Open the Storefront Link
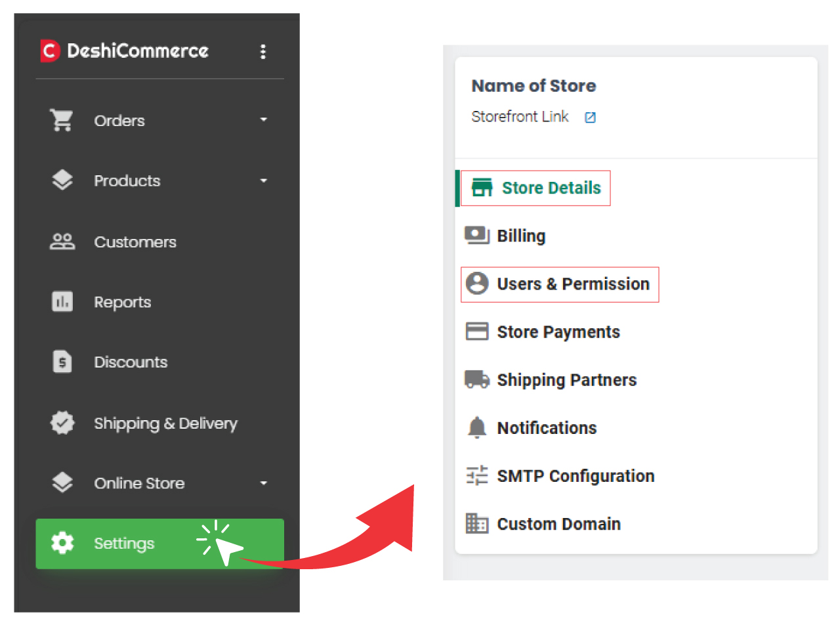This screenshot has width=840, height=625. (520, 118)
